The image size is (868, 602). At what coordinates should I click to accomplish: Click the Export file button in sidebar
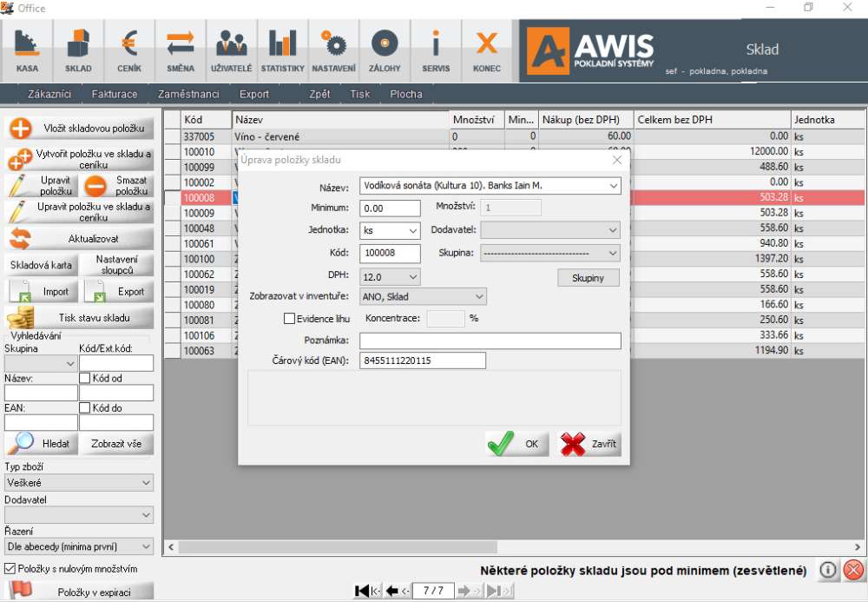tap(117, 291)
